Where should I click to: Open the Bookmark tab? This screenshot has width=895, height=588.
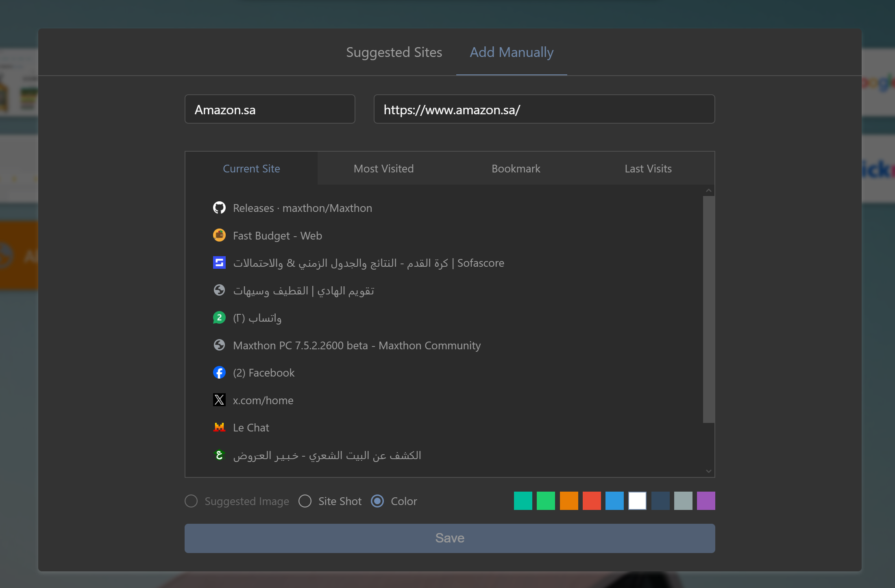tap(516, 169)
